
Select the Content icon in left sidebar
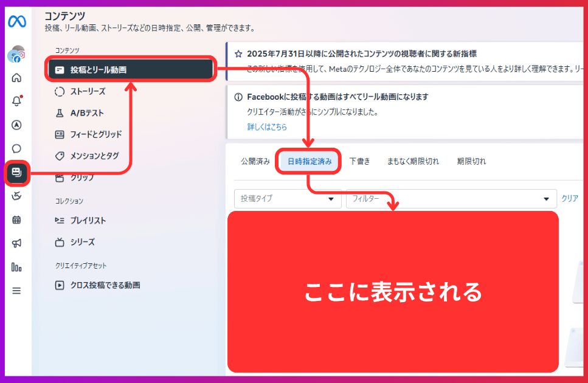point(16,173)
